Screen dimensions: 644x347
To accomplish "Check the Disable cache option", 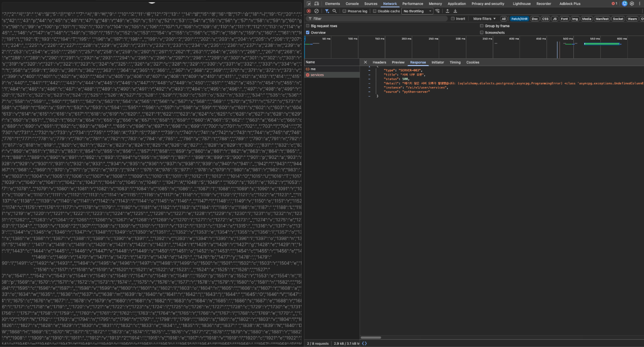I will 375,11.
